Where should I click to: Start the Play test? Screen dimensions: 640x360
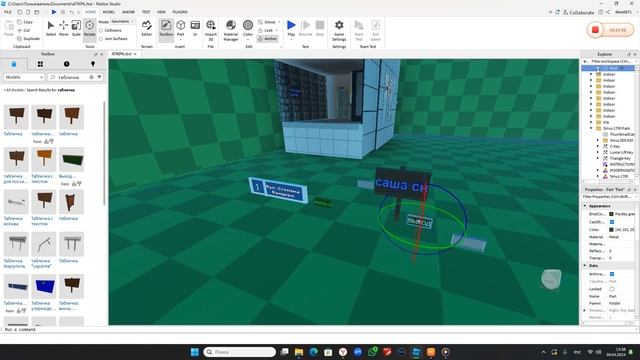point(291,27)
